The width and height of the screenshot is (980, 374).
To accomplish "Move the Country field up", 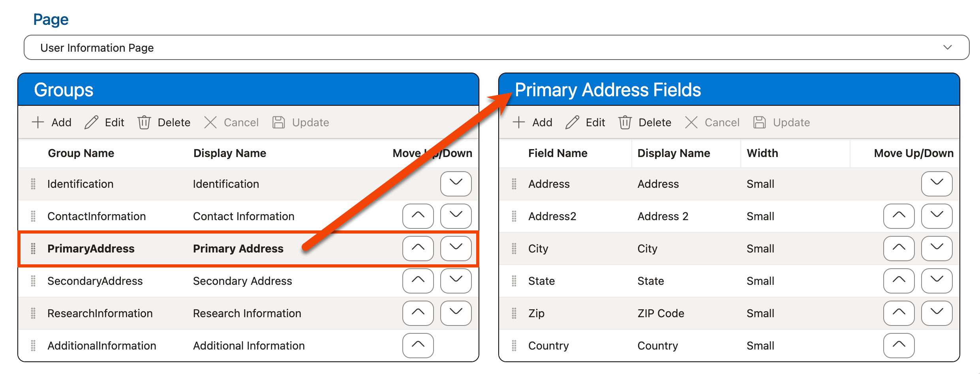I will (x=899, y=346).
